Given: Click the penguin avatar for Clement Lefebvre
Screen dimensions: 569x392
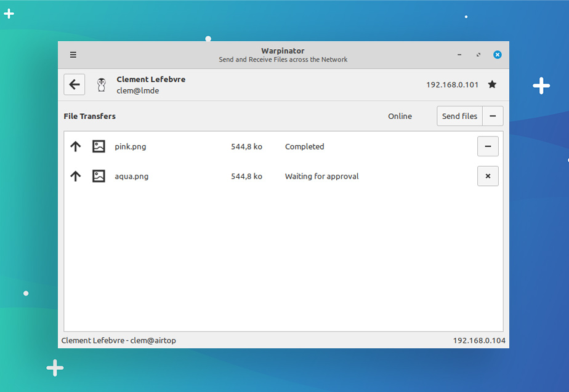Looking at the screenshot, I should coord(101,84).
